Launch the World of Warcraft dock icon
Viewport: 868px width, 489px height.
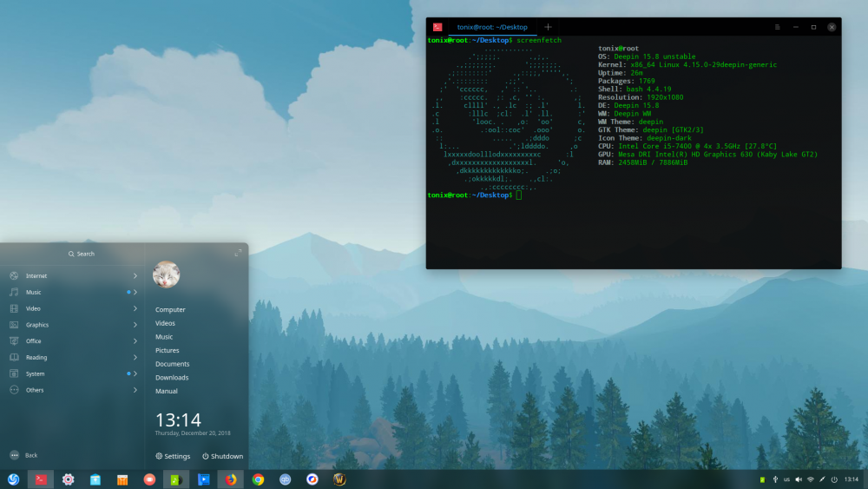pos(339,479)
